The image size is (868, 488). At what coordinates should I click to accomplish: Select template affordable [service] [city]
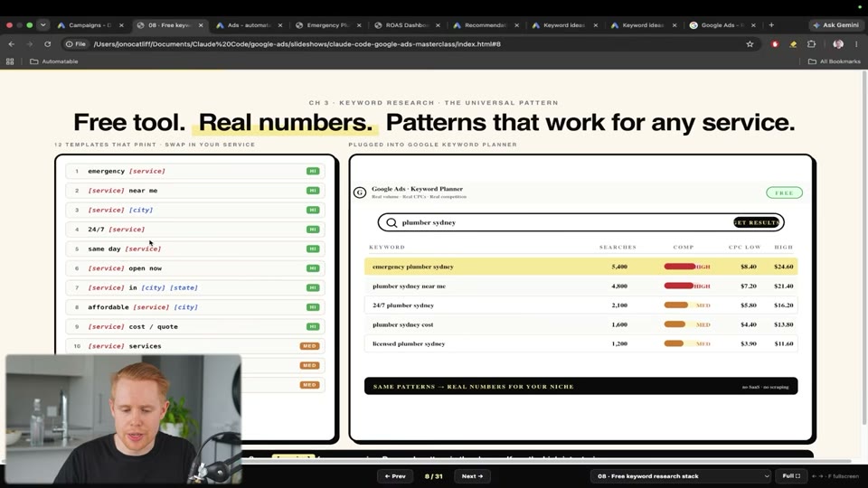[195, 307]
